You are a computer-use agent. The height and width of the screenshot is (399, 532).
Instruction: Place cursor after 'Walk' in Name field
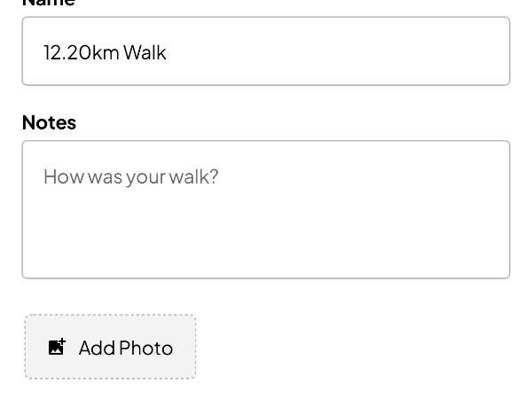tap(168, 52)
